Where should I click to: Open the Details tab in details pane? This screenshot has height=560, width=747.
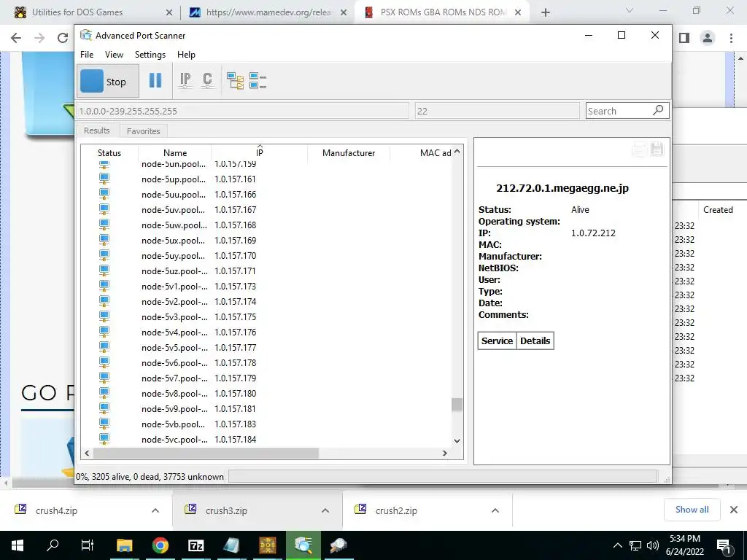click(535, 341)
